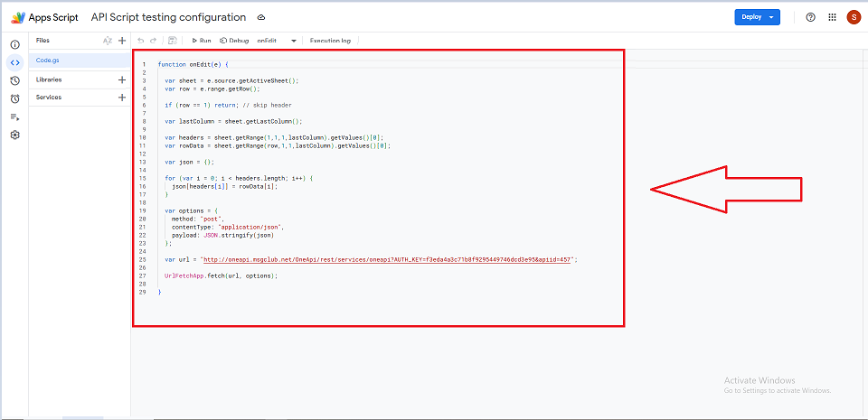This screenshot has width=868, height=420.
Task: Sort files alphabetically with AZ icon
Action: point(108,41)
